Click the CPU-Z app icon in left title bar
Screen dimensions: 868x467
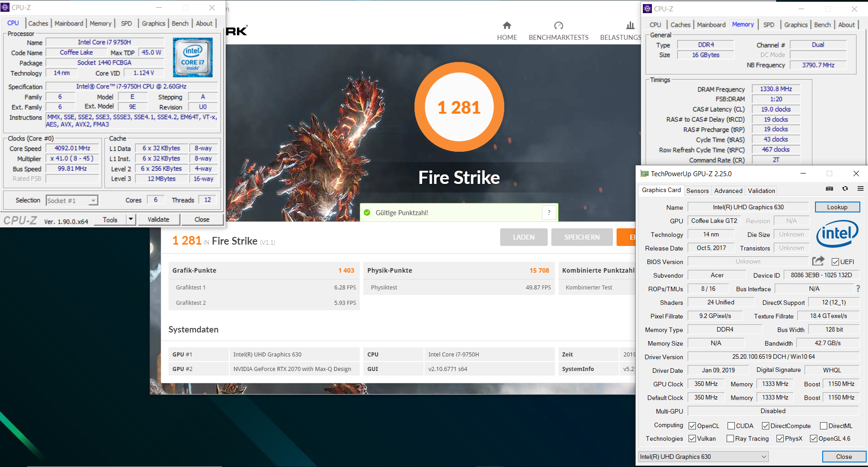5,7
